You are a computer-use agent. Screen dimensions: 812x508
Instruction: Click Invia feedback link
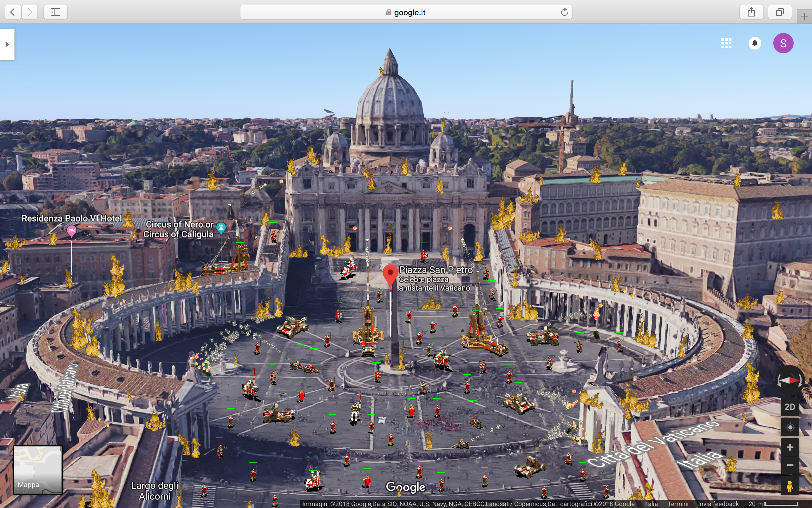(x=718, y=504)
